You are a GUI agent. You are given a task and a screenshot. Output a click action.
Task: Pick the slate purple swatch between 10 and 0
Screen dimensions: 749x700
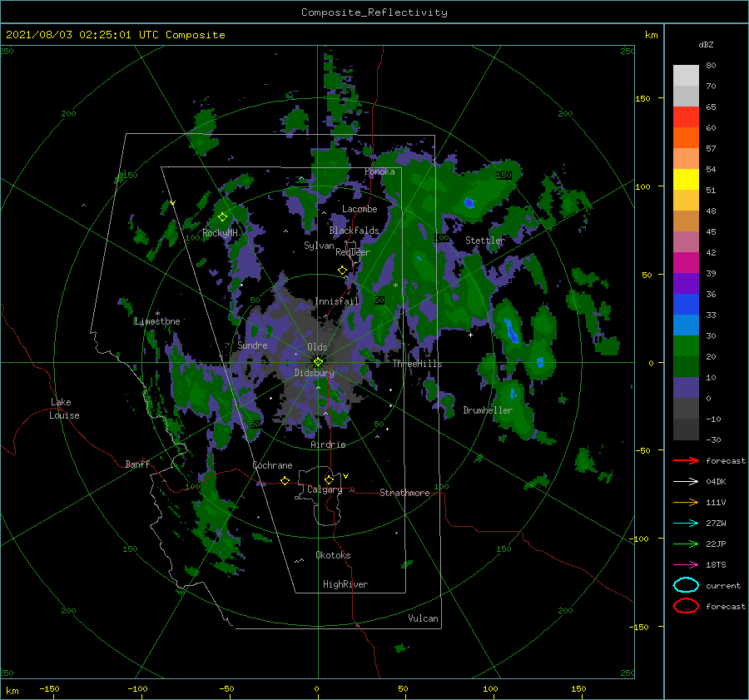pos(686,388)
